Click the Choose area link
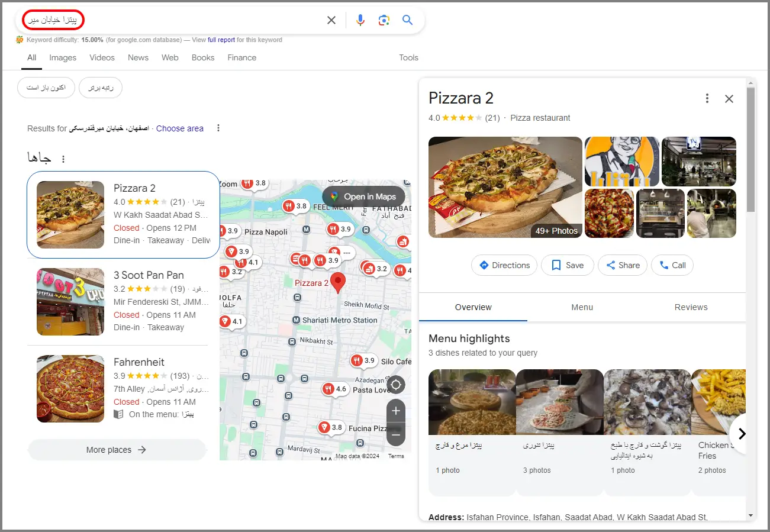The image size is (770, 532). (x=180, y=128)
